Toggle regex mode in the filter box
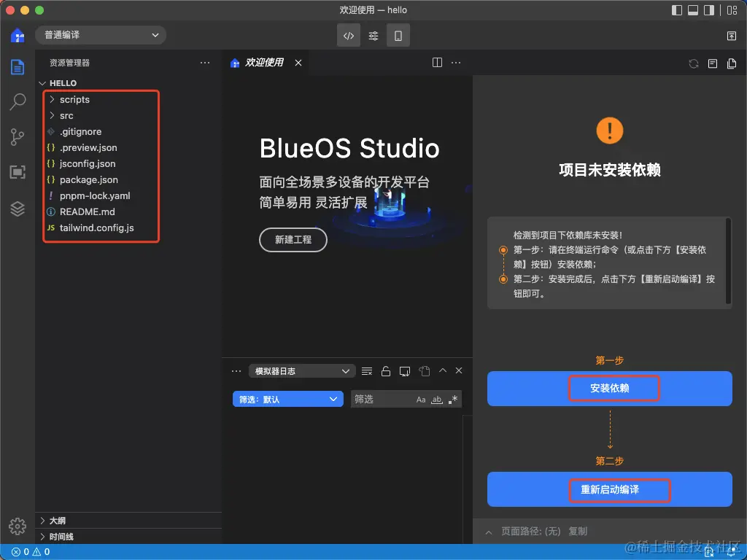747x560 pixels. click(453, 400)
